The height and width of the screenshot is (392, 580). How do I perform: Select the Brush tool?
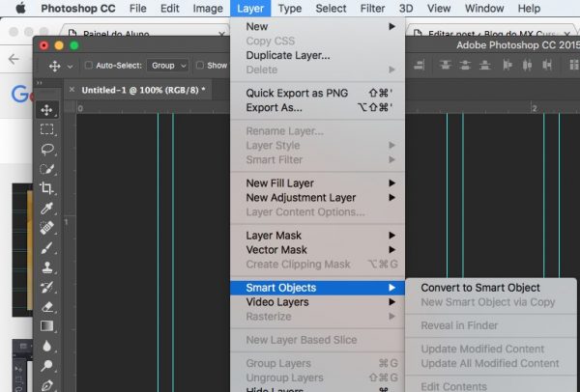[47, 247]
